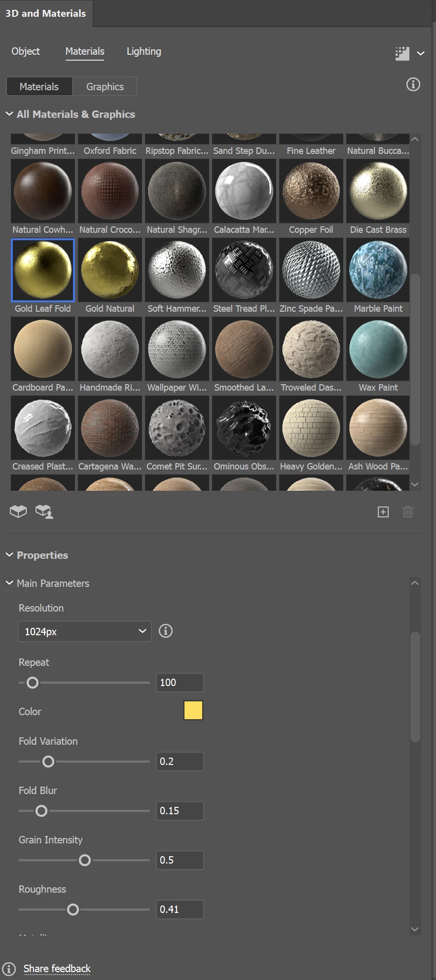Select the Copper Foil material
The width and height of the screenshot is (436, 980).
[311, 191]
